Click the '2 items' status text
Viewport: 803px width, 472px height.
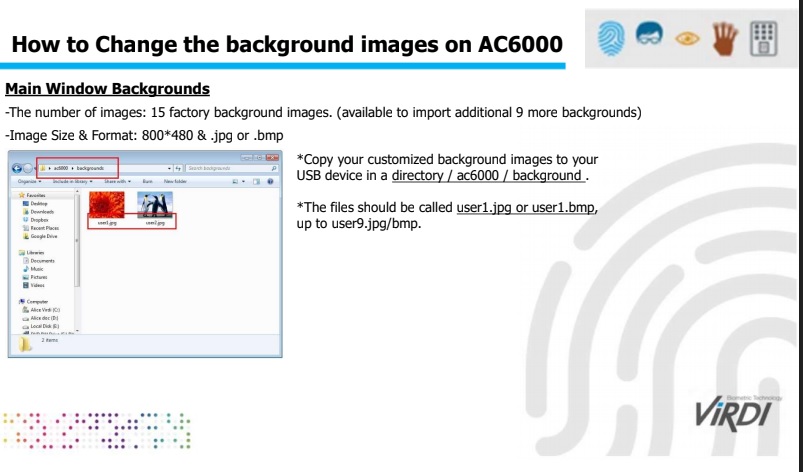point(50,340)
